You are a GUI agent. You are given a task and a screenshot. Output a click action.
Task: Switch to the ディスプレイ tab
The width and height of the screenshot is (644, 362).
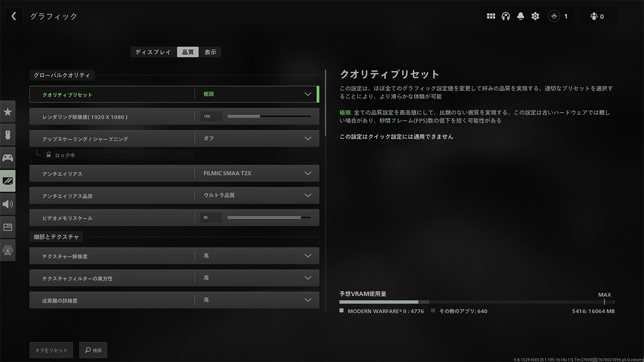153,52
